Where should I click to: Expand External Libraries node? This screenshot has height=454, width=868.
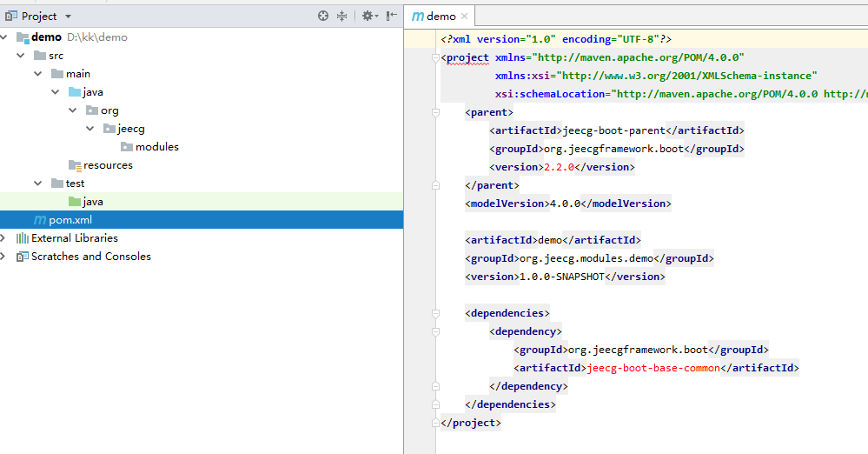click(x=3, y=238)
